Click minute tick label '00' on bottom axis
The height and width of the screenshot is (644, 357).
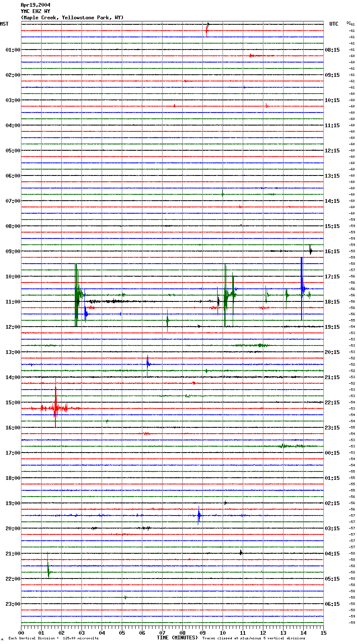21,633
